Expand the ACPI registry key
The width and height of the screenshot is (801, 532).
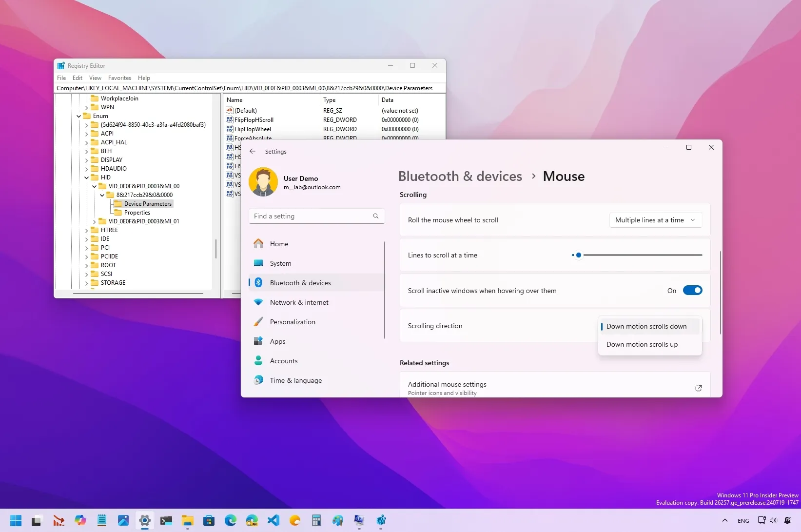[87, 134]
